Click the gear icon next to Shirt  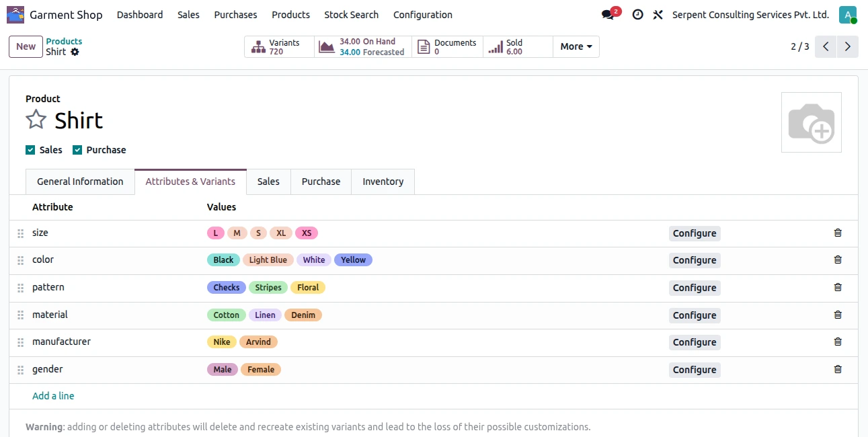[x=75, y=52]
